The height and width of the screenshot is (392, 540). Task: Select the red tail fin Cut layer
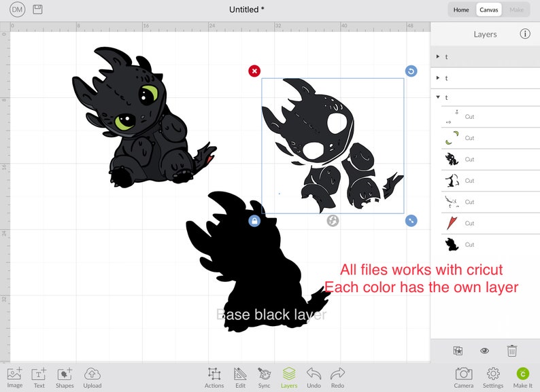[x=490, y=224]
